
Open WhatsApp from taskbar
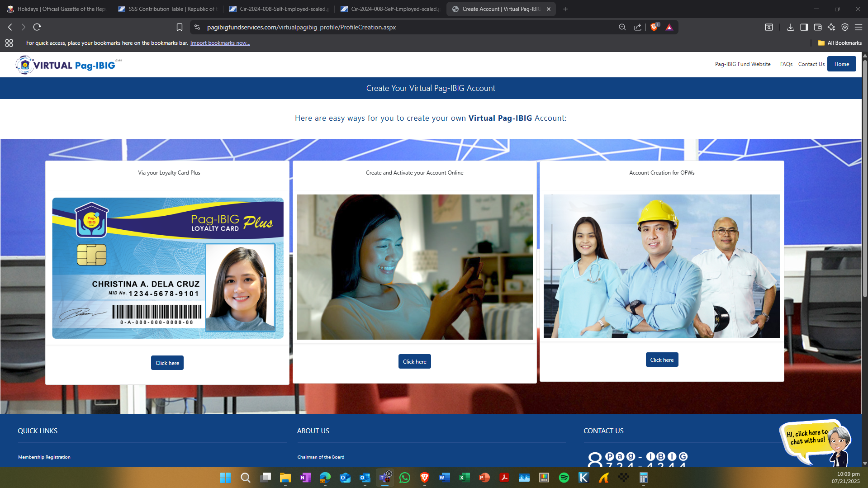405,478
